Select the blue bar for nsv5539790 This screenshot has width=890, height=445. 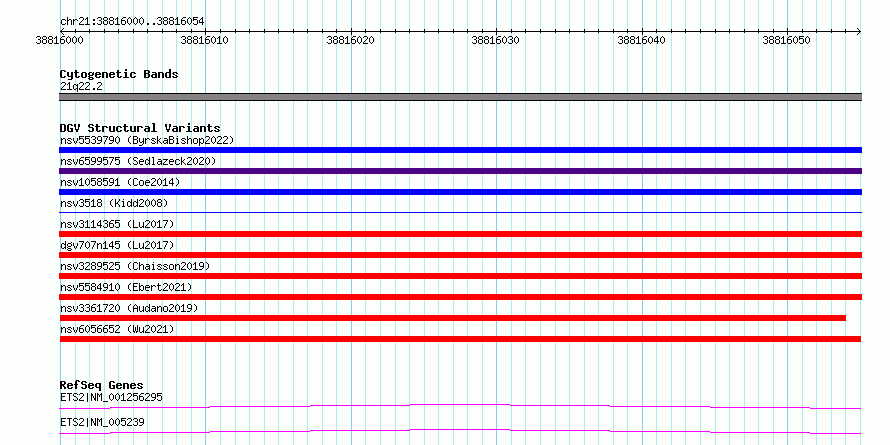(460, 150)
